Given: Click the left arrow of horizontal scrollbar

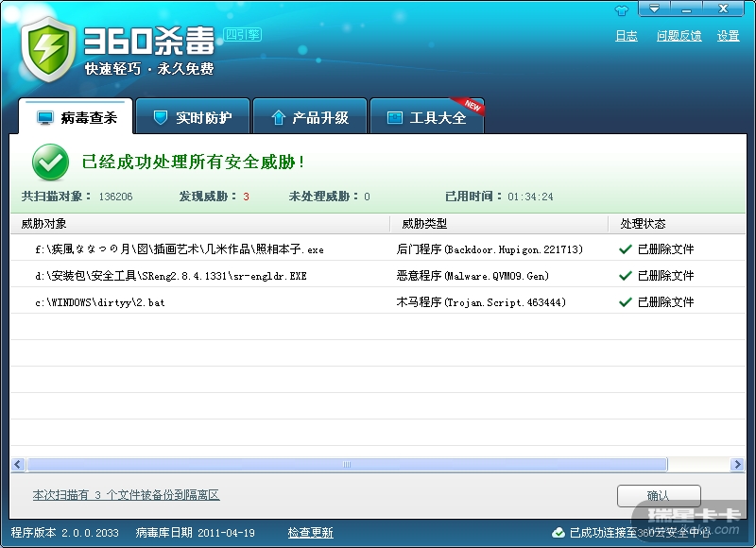Looking at the screenshot, I should [18, 465].
